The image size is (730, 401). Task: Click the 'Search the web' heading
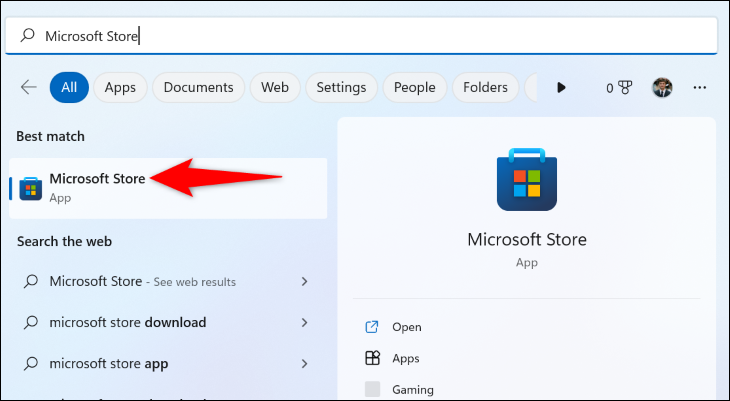[x=64, y=241]
